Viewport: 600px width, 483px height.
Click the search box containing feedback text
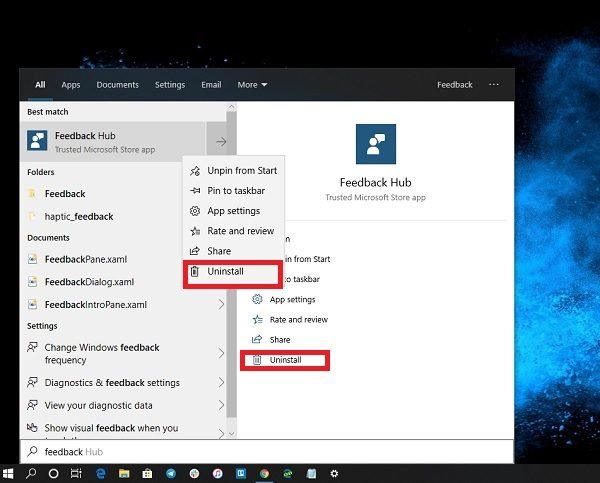pyautogui.click(x=267, y=452)
